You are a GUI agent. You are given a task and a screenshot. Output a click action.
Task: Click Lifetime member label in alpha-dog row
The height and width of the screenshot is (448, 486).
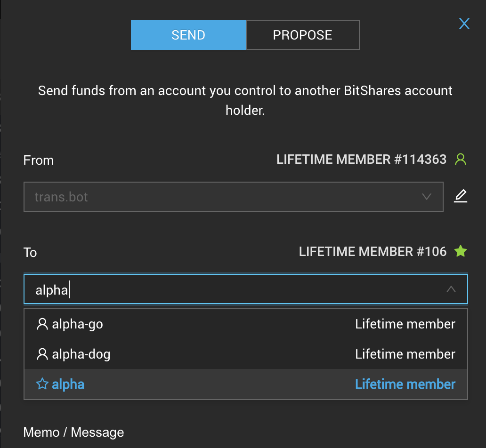[x=405, y=354]
